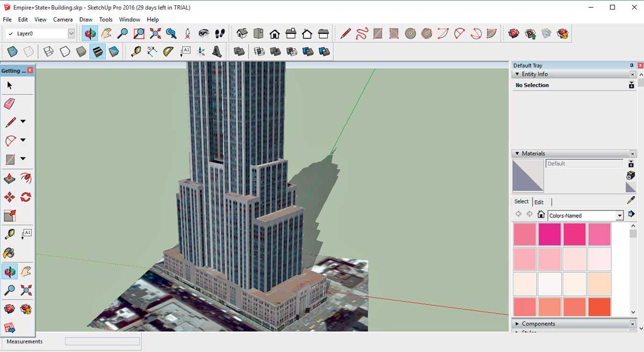Enable Hidden Line face style
The image size is (644, 352).
point(65,52)
